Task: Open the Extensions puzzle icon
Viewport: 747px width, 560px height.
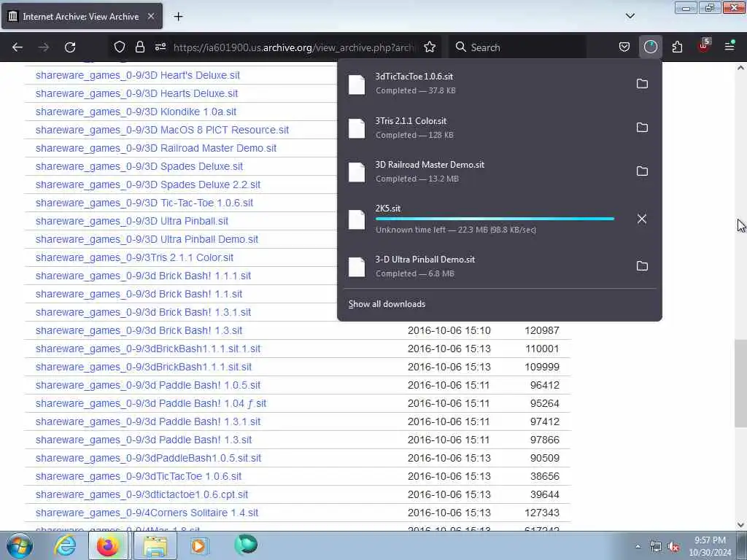Action: 677,47
